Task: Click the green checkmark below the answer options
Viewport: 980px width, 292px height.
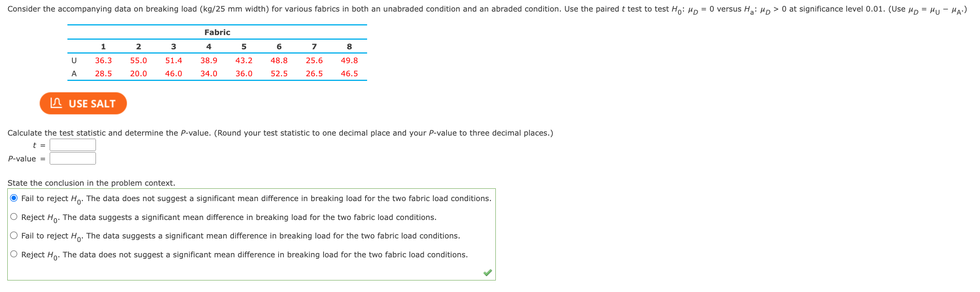Action: (488, 272)
